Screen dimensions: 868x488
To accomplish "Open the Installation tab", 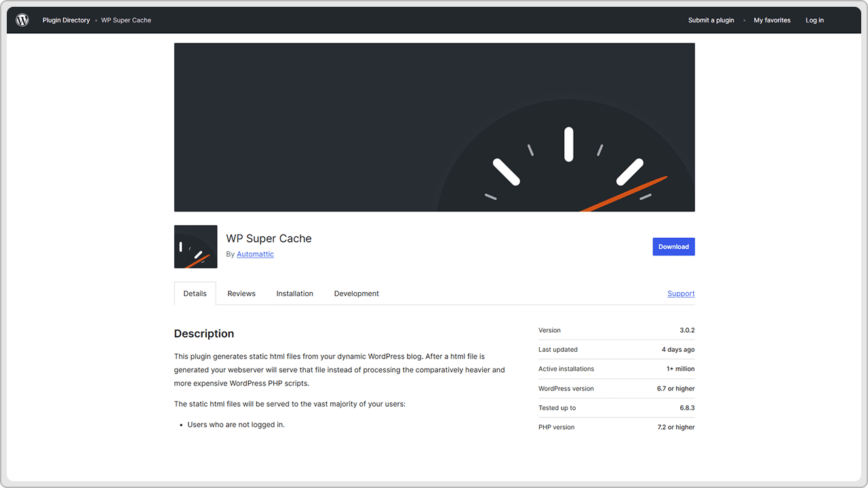I will (x=294, y=293).
